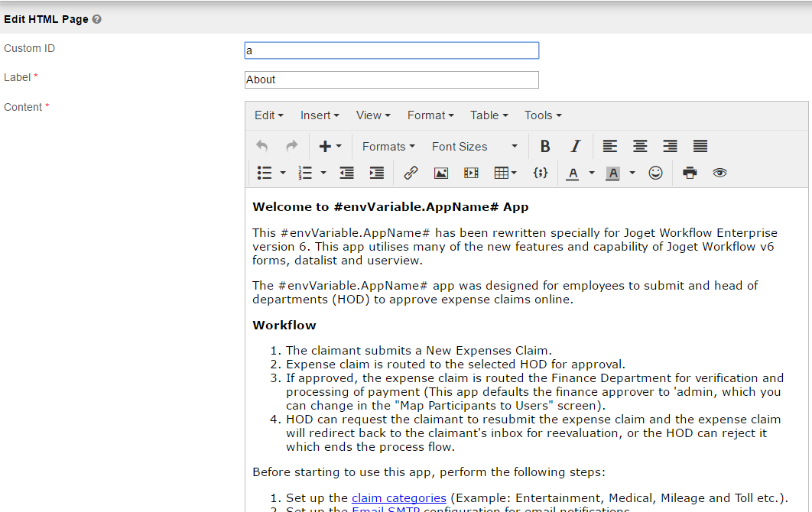
Task: Open the Formats dropdown
Action: (388, 146)
